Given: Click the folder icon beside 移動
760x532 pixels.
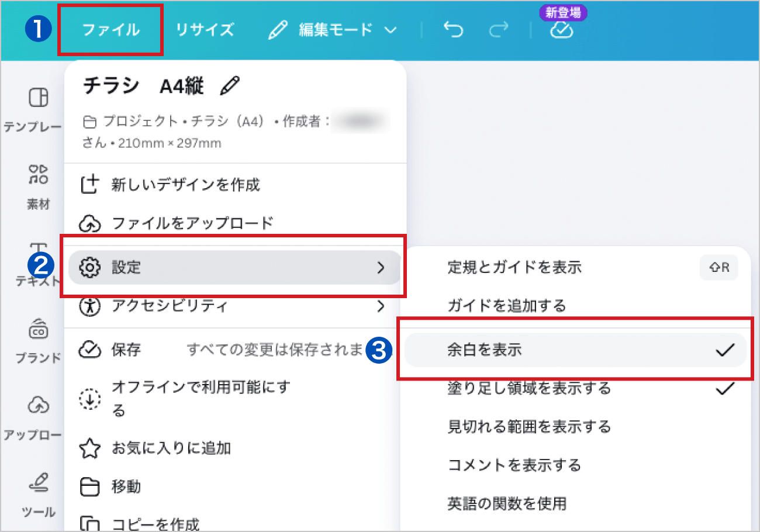Looking at the screenshot, I should pos(90,486).
